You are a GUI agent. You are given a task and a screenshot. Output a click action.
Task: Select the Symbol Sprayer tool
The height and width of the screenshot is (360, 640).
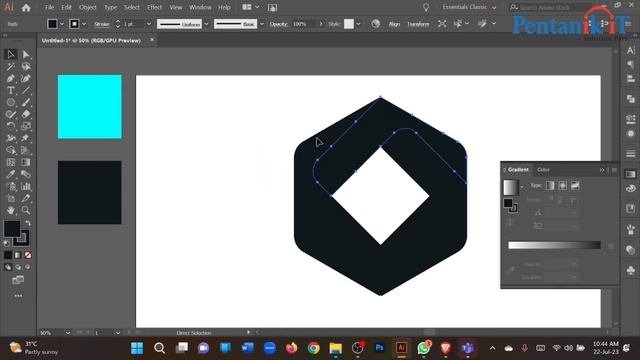pyautogui.click(x=11, y=187)
